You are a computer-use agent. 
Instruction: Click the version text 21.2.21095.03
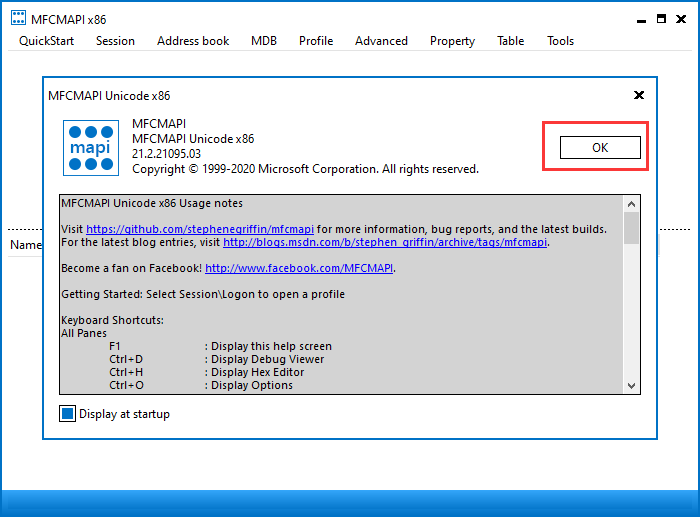[x=167, y=154]
